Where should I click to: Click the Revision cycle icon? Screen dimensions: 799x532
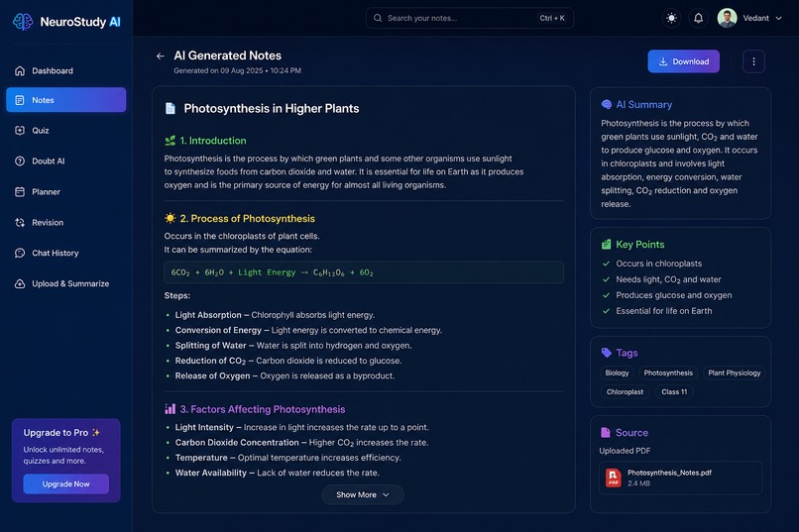20,223
